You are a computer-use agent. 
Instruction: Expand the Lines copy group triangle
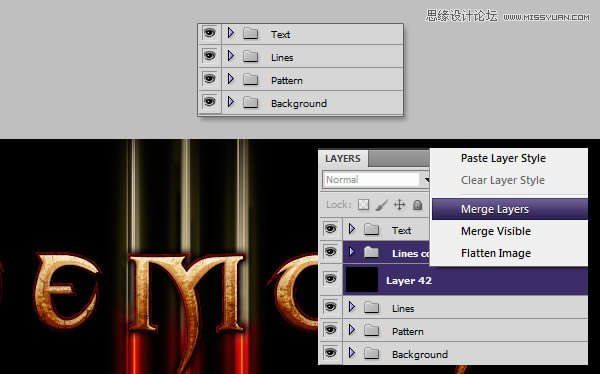pos(352,252)
